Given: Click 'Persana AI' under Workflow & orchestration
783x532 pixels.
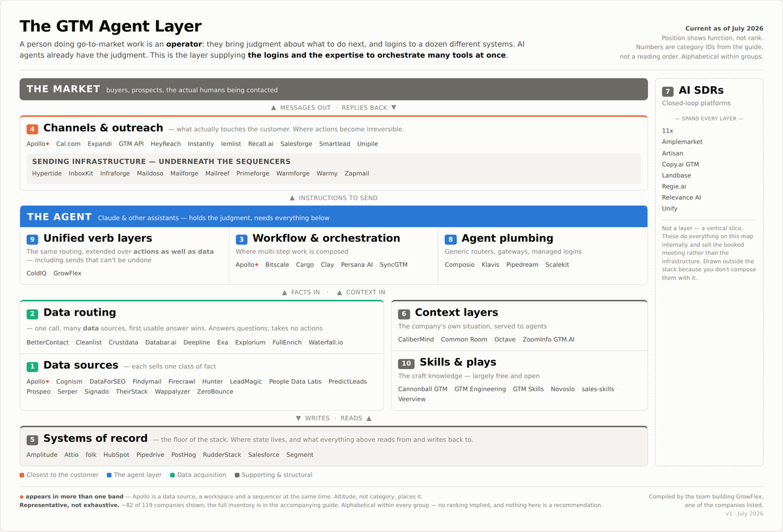Looking at the screenshot, I should [357, 265].
